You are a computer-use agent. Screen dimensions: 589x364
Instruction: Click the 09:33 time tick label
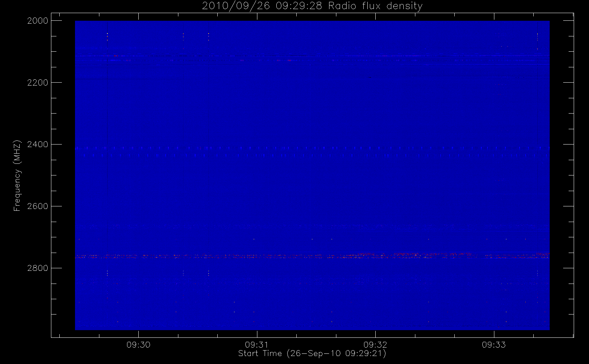(494, 345)
